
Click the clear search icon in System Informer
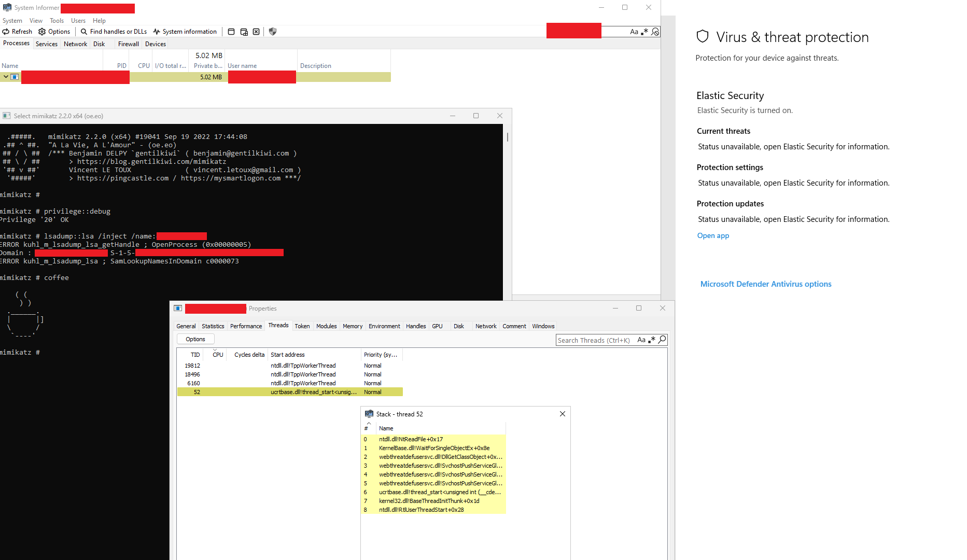pos(655,32)
